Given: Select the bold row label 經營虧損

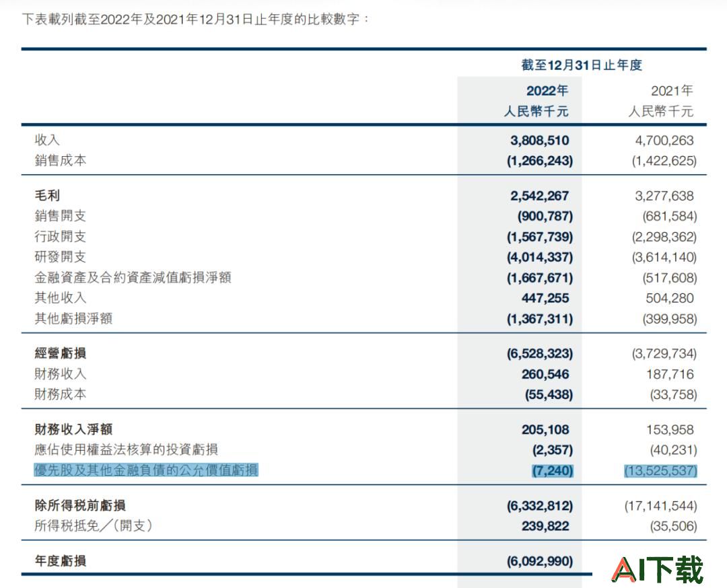Looking at the screenshot, I should pyautogui.click(x=61, y=353).
